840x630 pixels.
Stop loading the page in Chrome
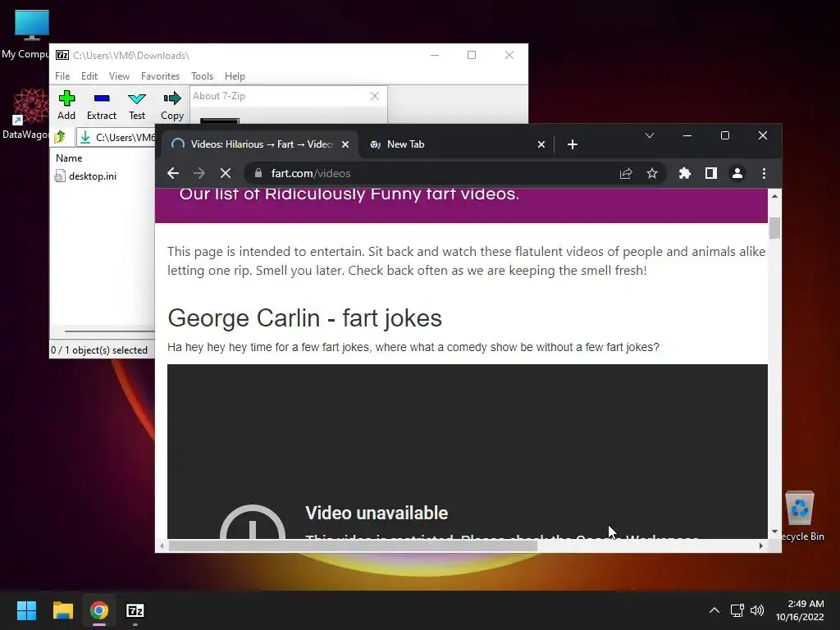(x=226, y=173)
